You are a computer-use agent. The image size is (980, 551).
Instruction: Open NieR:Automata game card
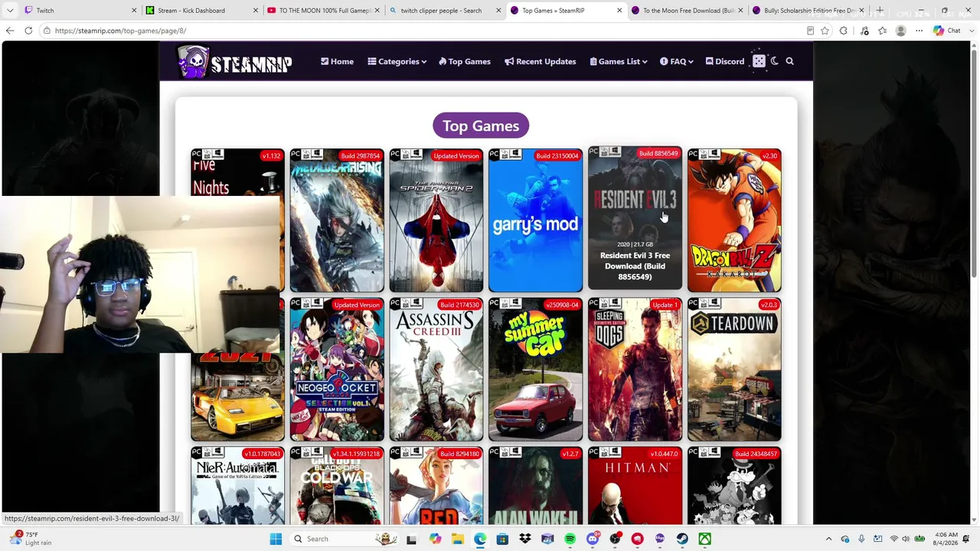pos(237,486)
